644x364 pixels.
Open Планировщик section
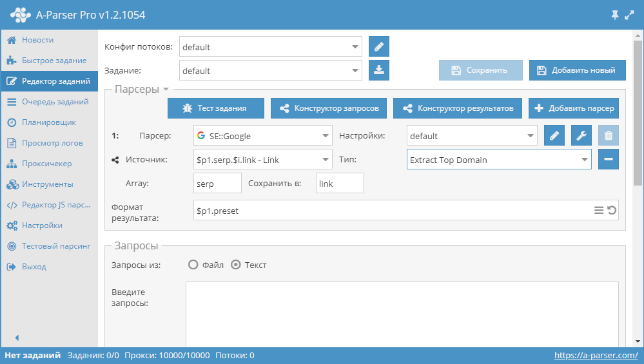(x=49, y=122)
